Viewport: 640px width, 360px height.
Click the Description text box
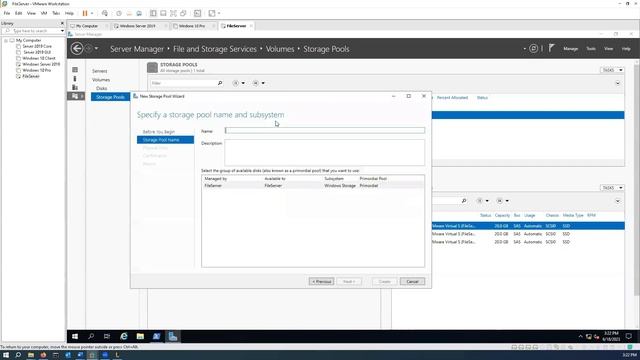point(325,152)
